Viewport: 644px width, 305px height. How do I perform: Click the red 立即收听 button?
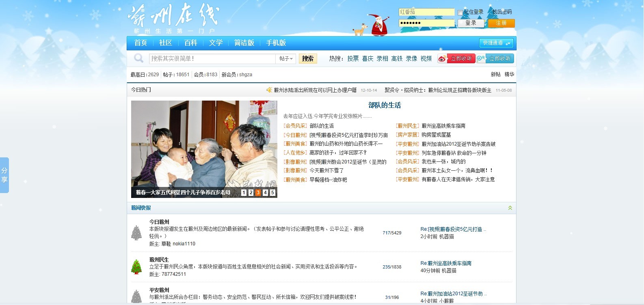point(461,59)
